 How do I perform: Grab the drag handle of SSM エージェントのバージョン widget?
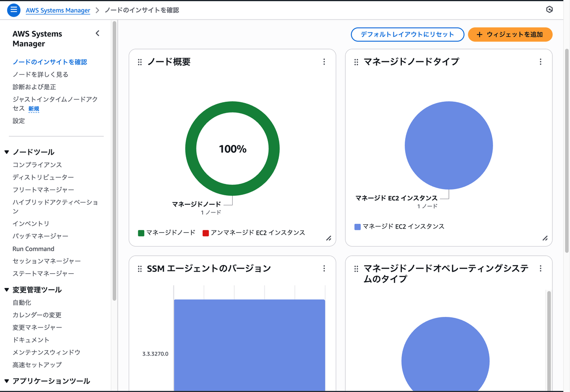(x=140, y=269)
